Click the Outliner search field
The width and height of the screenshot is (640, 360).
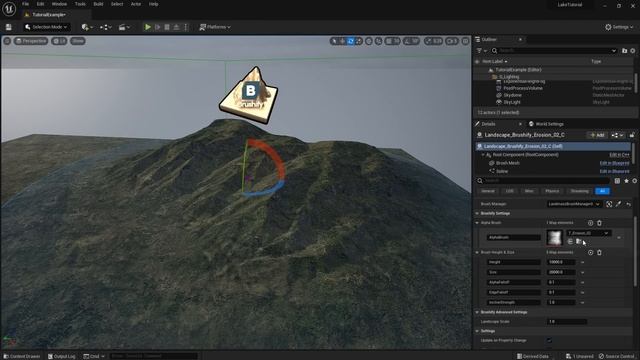point(554,51)
